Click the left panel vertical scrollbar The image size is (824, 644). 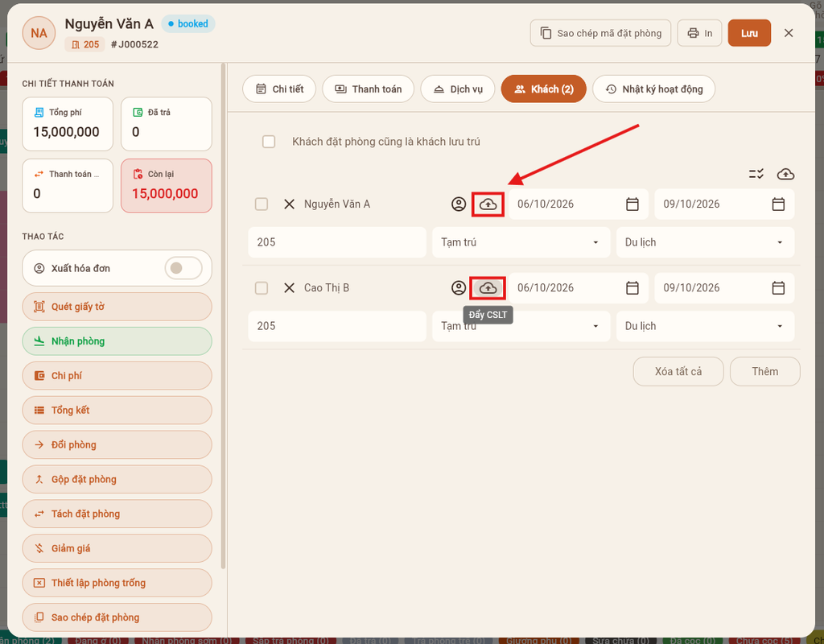point(224,316)
